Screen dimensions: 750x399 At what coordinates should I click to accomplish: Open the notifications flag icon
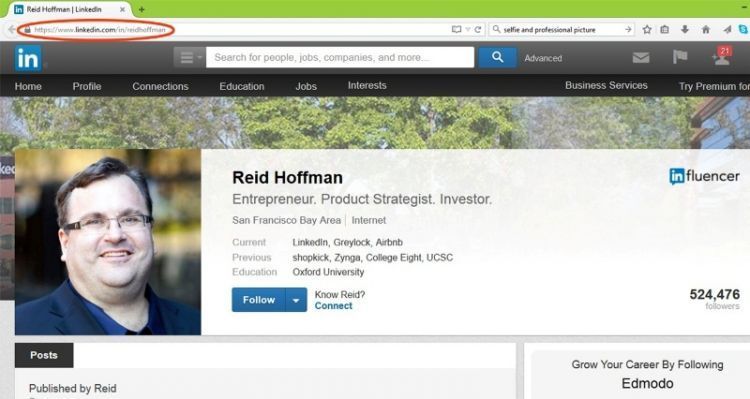[680, 57]
